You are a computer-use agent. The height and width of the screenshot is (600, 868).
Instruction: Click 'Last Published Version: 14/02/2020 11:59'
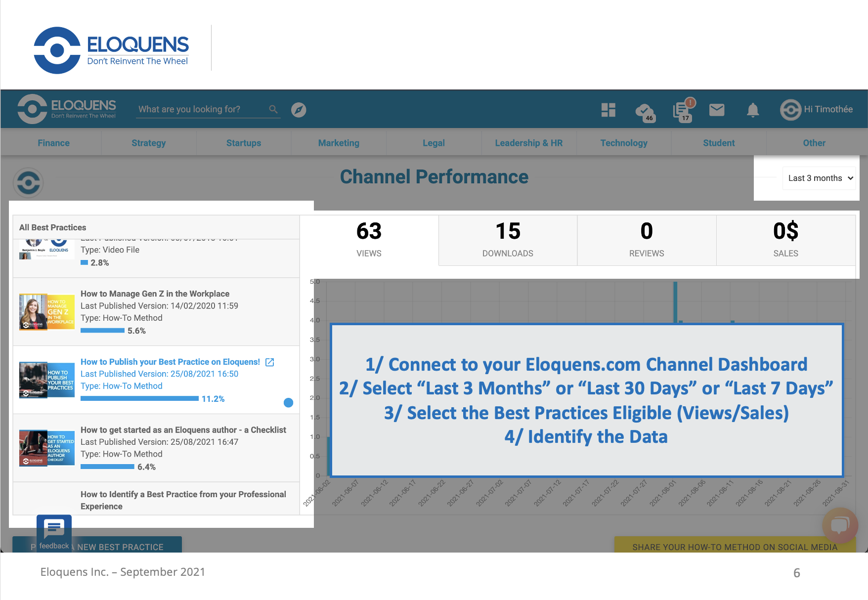coord(159,306)
